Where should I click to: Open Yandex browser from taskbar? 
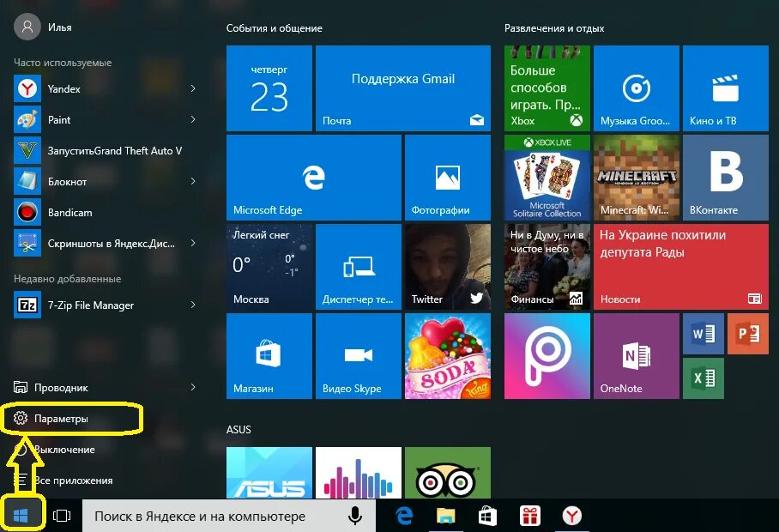point(572,516)
